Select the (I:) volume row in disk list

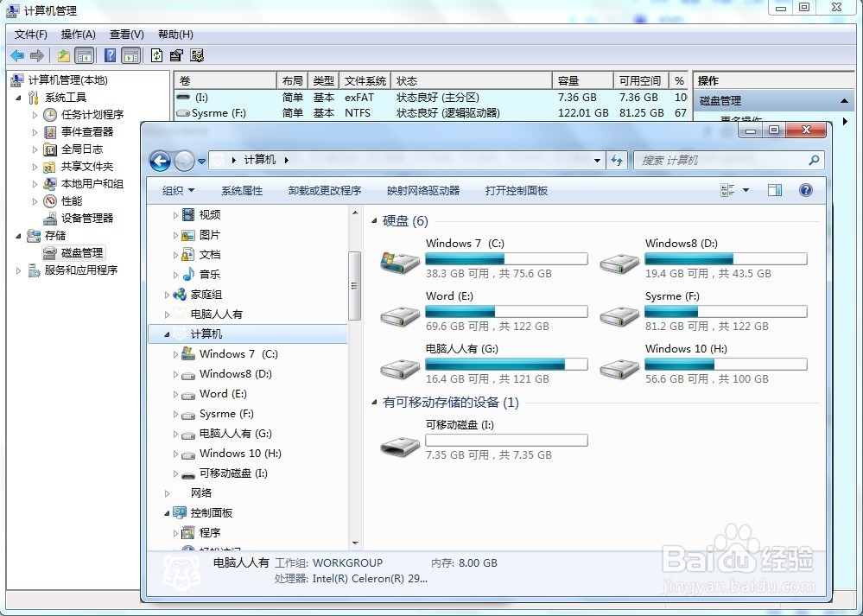click(432, 98)
